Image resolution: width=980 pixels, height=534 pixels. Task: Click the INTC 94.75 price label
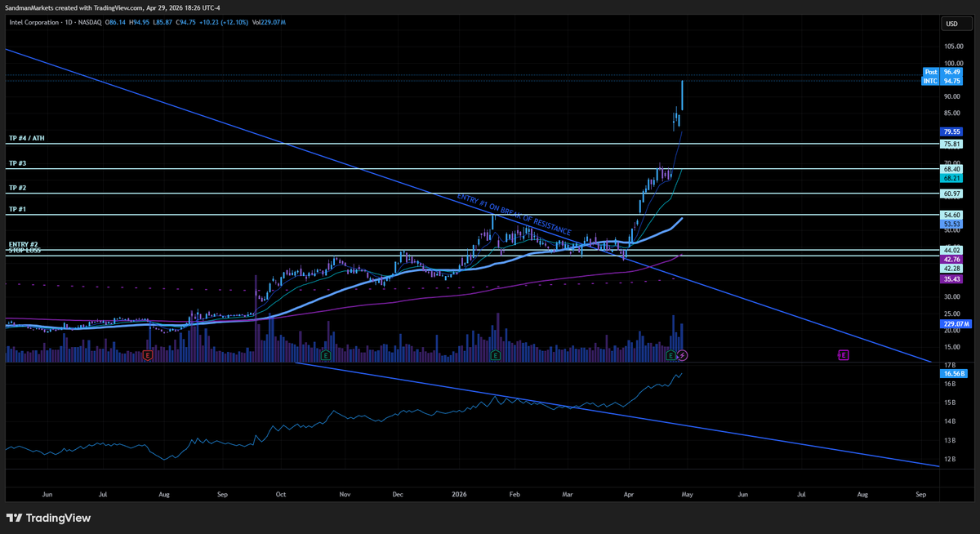pos(943,81)
